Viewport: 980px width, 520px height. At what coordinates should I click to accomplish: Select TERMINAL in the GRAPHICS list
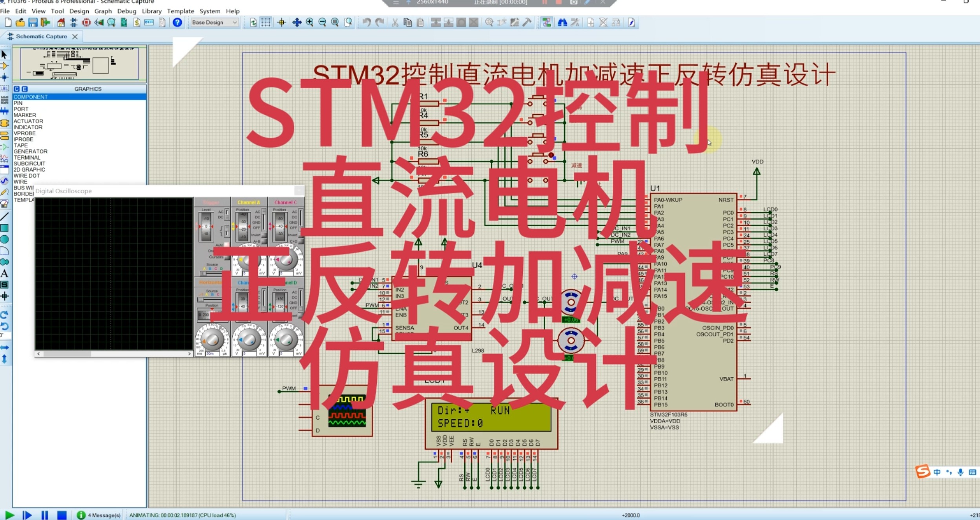pos(79,157)
